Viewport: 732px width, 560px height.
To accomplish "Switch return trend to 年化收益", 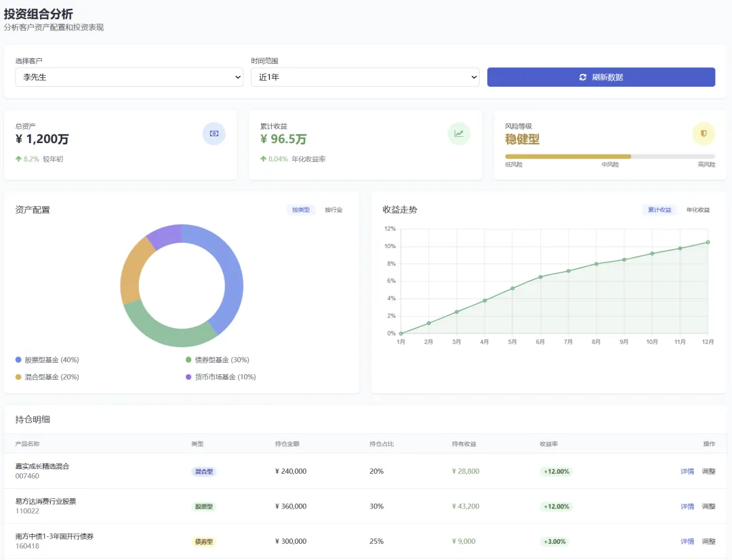I will [x=698, y=209].
